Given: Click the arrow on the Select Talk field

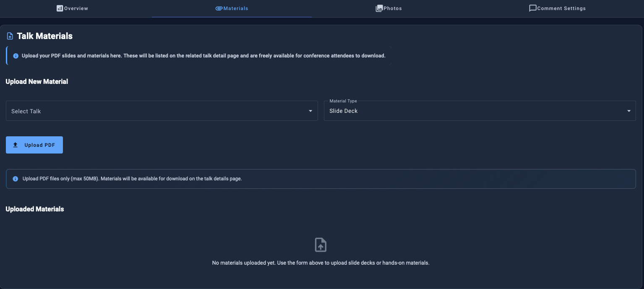Looking at the screenshot, I should point(310,111).
